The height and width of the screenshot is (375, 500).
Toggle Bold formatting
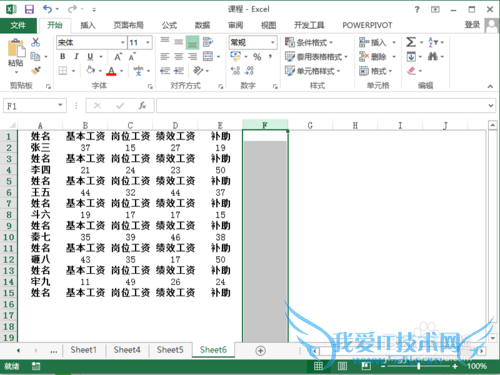pos(63,57)
